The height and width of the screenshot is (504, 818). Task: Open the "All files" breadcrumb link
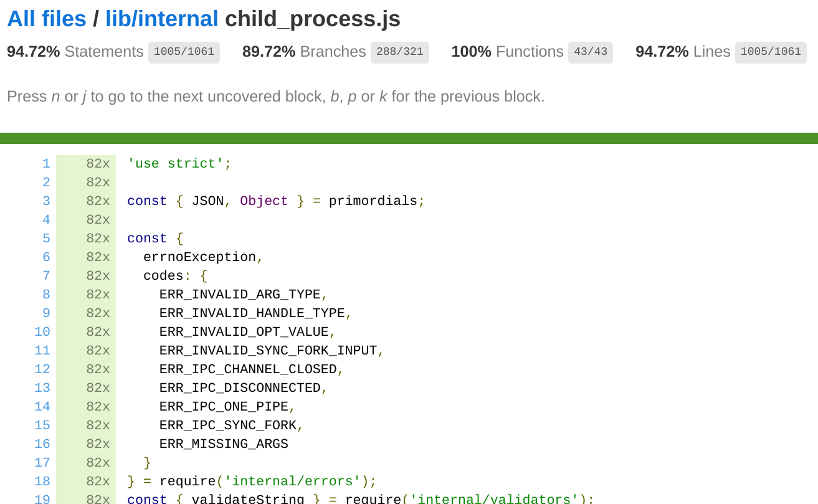[x=47, y=19]
